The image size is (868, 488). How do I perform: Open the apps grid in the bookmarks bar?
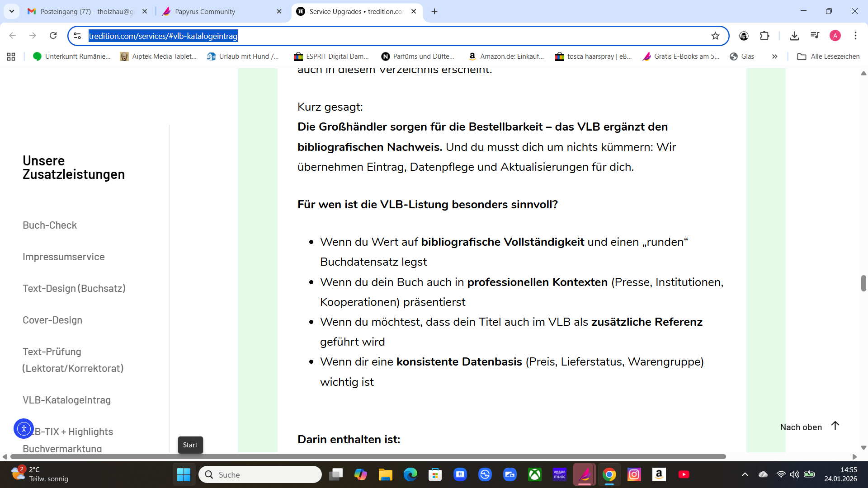click(11, 56)
